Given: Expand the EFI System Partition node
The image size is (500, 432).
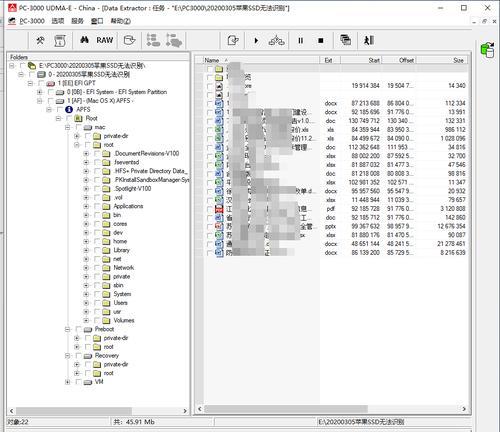Looking at the screenshot, I should tap(40, 92).
